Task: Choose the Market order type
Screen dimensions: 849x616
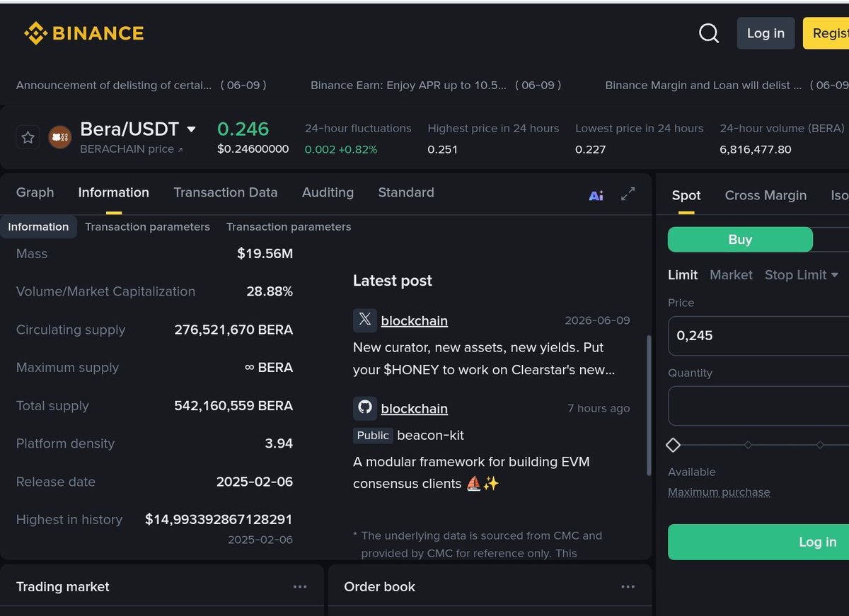Action: pos(731,275)
